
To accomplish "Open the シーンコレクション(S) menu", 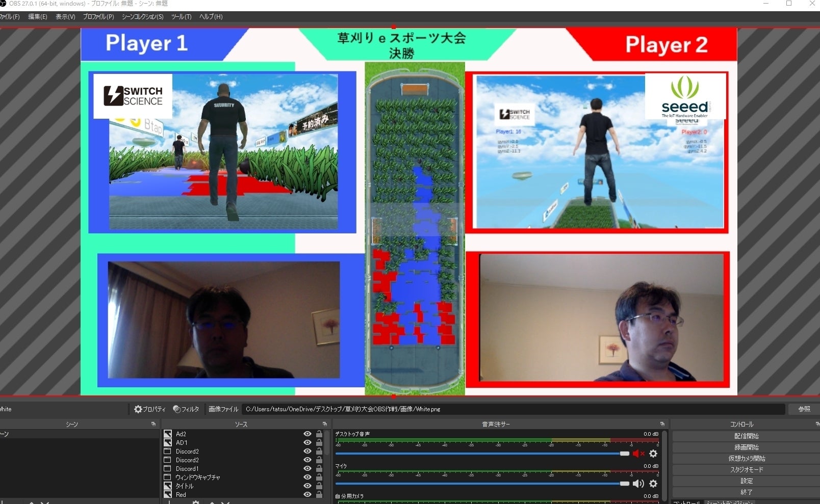I will click(142, 17).
